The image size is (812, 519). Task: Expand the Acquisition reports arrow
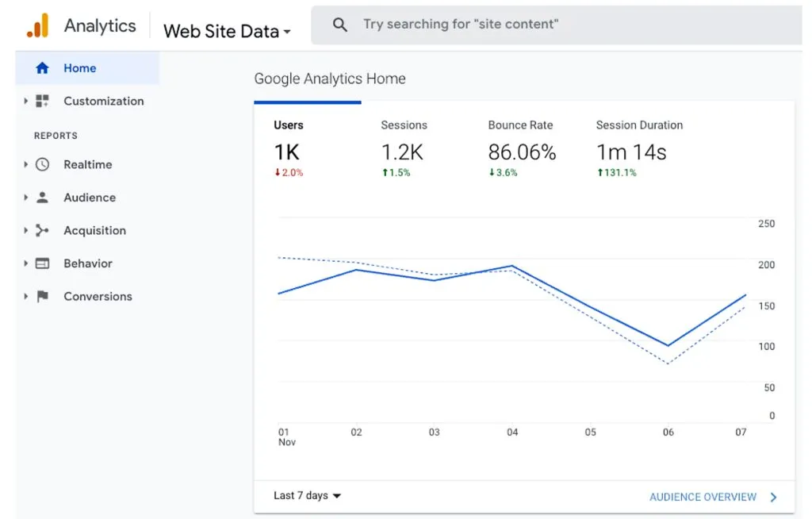tap(25, 230)
